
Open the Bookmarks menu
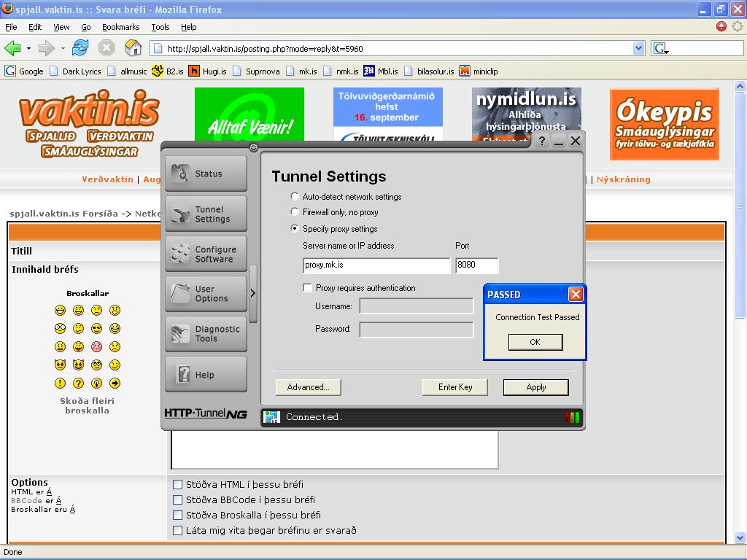coord(120,27)
